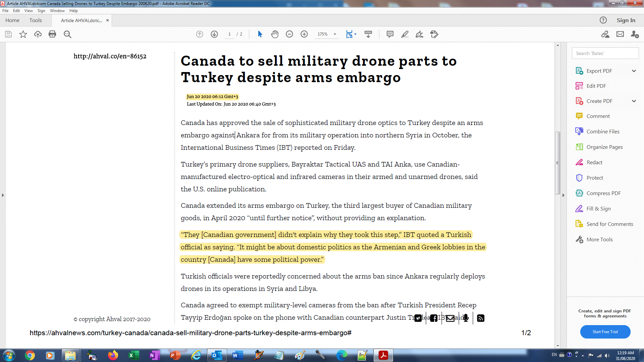Open the Organize Pages tool

coord(599,147)
